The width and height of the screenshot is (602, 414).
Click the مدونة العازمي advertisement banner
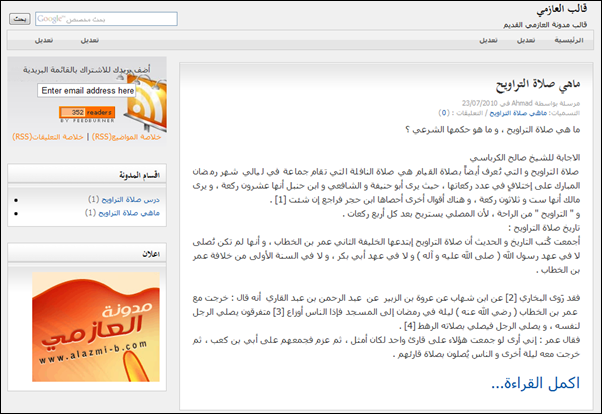[x=96, y=327]
